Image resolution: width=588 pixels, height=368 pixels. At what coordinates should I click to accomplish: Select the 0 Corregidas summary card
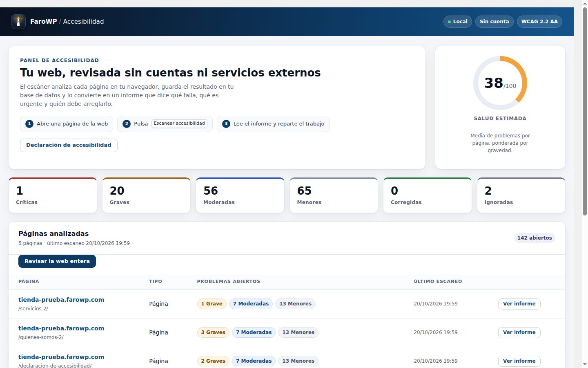428,195
